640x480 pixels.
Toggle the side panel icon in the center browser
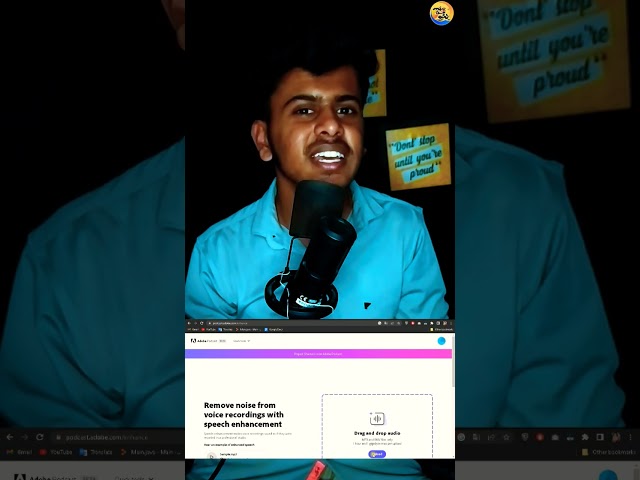point(438,323)
